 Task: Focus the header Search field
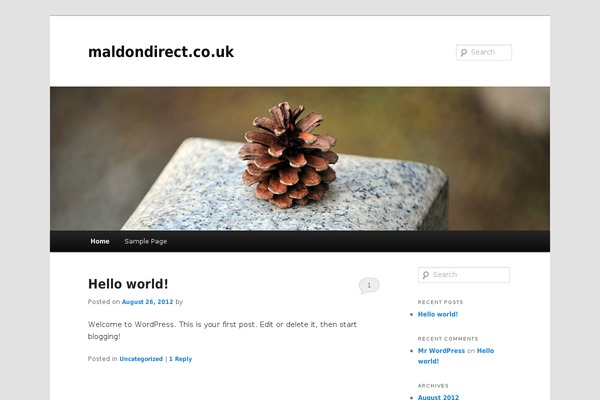(x=484, y=52)
